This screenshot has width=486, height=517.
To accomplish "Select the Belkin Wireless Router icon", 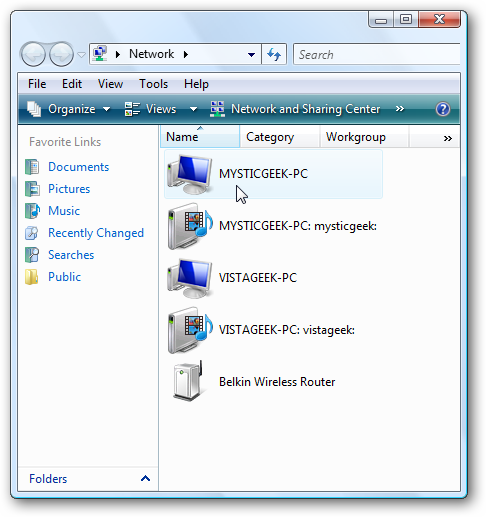I will [x=188, y=381].
